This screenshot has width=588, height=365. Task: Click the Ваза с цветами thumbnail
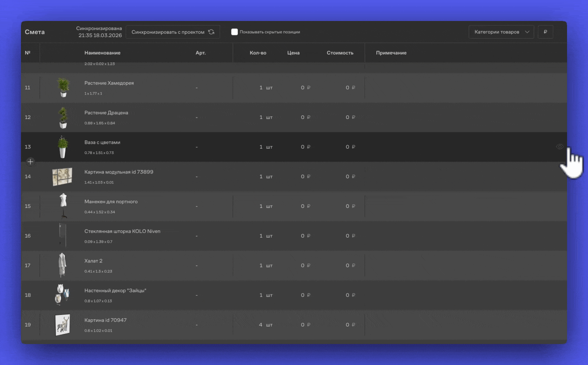[63, 147]
